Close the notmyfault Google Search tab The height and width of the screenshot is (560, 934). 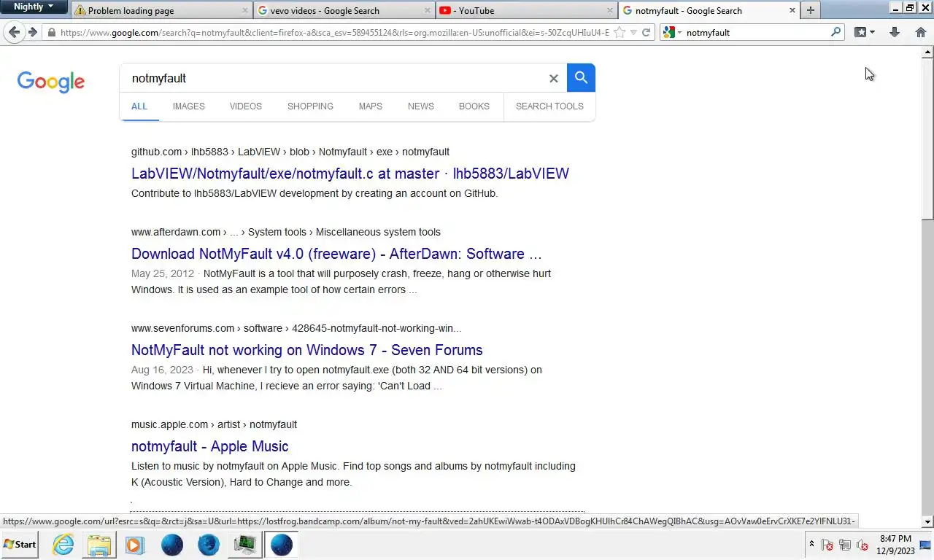click(792, 10)
